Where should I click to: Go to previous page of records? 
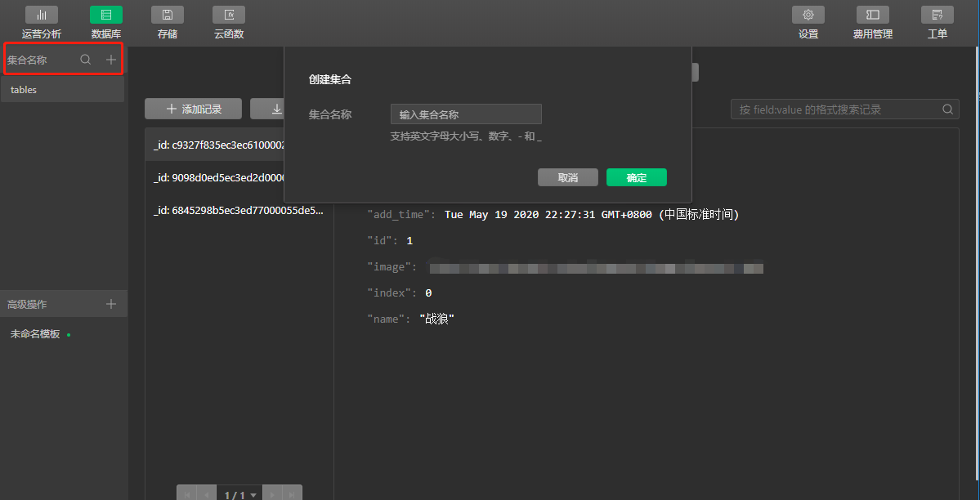pyautogui.click(x=206, y=495)
